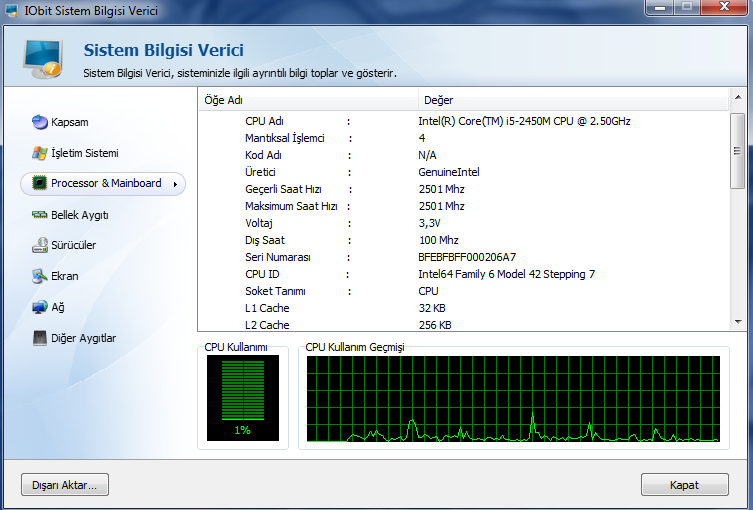Click the CPU Kullanımı usage meter
Screen dimensions: 753x510
click(243, 398)
